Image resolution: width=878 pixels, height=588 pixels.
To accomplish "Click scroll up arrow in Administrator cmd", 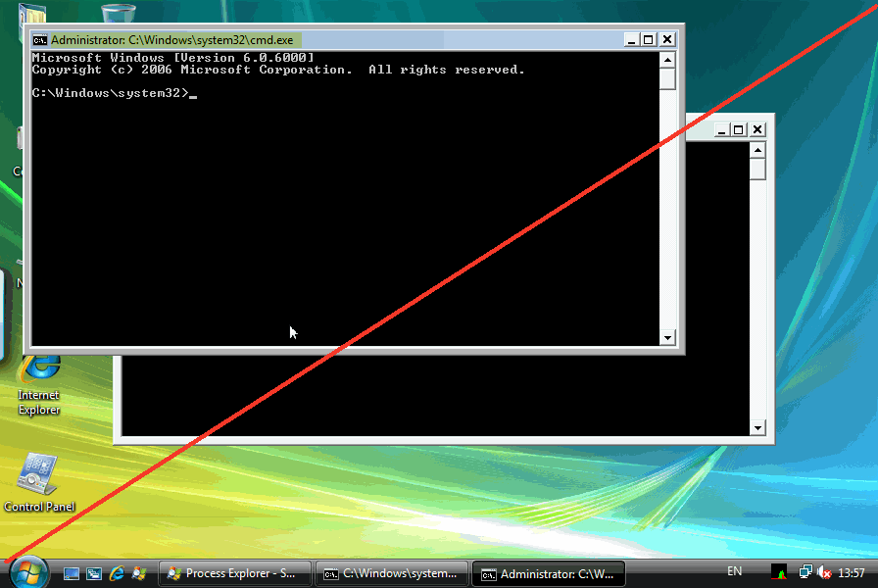I will pyautogui.click(x=667, y=60).
